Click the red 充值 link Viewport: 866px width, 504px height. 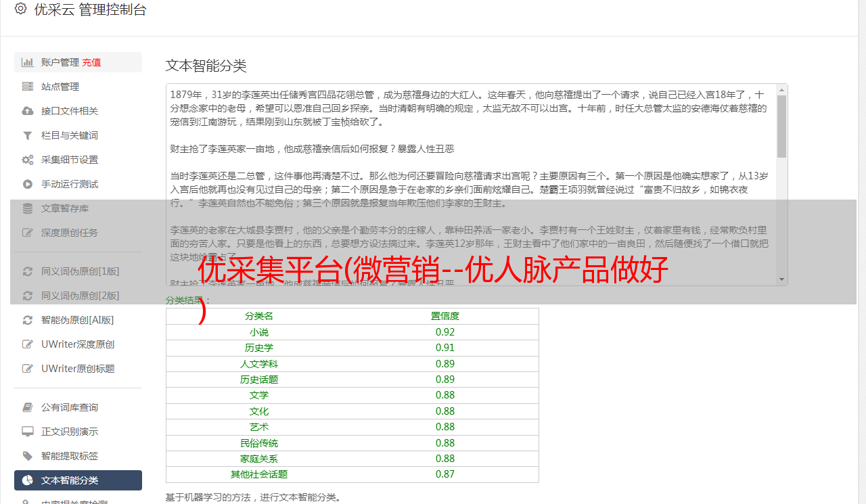(91, 62)
